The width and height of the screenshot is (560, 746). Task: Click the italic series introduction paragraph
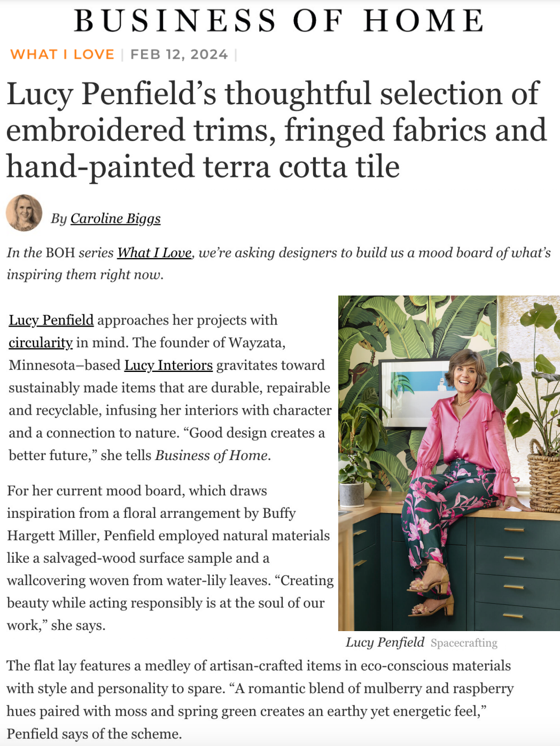coord(278,263)
